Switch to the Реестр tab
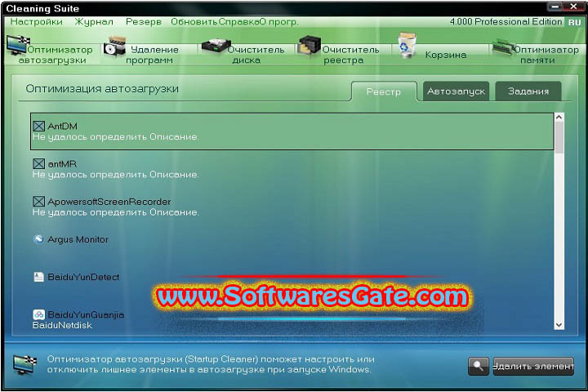This screenshot has height=392, width=588. coord(384,91)
